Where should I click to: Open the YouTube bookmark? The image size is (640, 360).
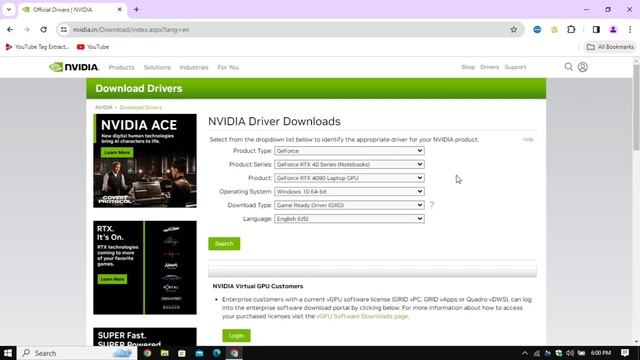coord(93,47)
